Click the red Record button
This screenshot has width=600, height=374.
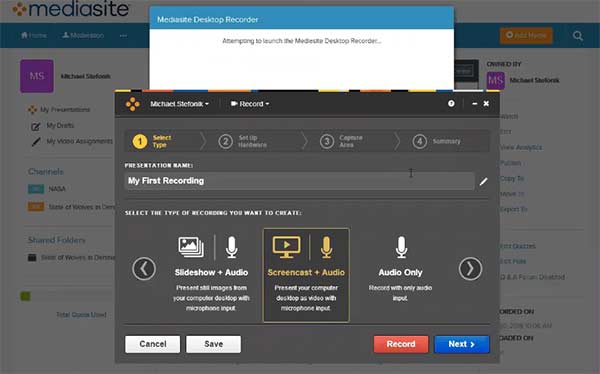(x=401, y=344)
